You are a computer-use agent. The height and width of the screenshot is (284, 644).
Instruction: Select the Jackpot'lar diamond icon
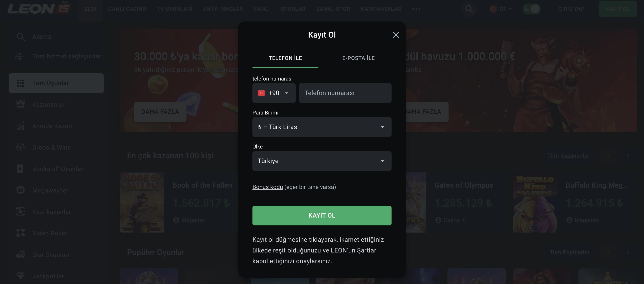[21, 276]
